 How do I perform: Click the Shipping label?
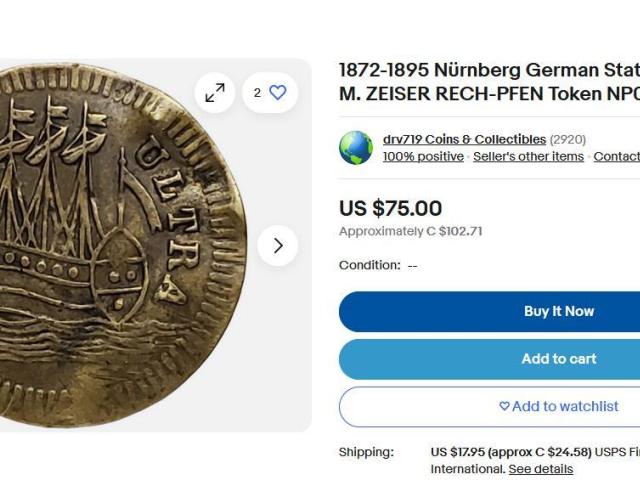(366, 452)
